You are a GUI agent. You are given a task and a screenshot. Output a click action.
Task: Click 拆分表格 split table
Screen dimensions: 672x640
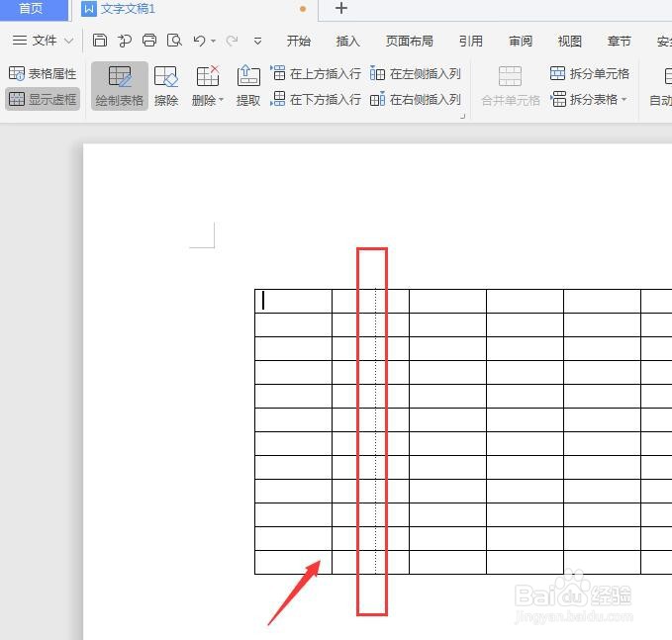[585, 99]
